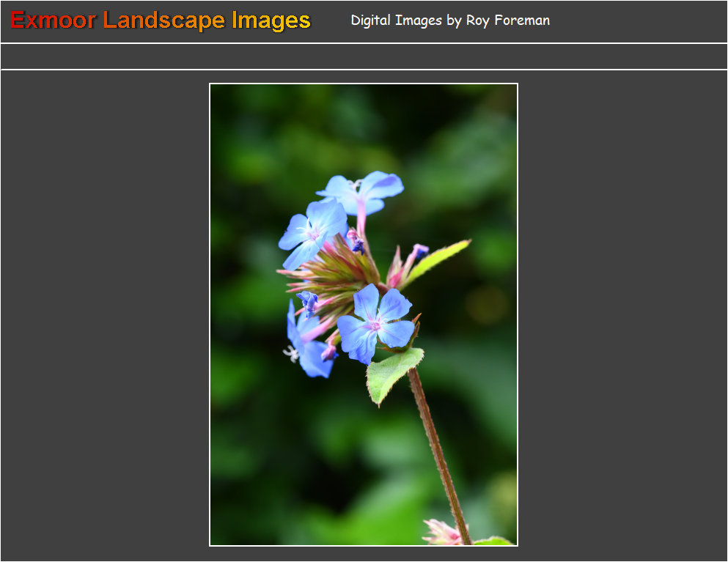Screen dimensions: 728x562
Task: Click the word Images in the yellow heading
Action: tap(271, 21)
